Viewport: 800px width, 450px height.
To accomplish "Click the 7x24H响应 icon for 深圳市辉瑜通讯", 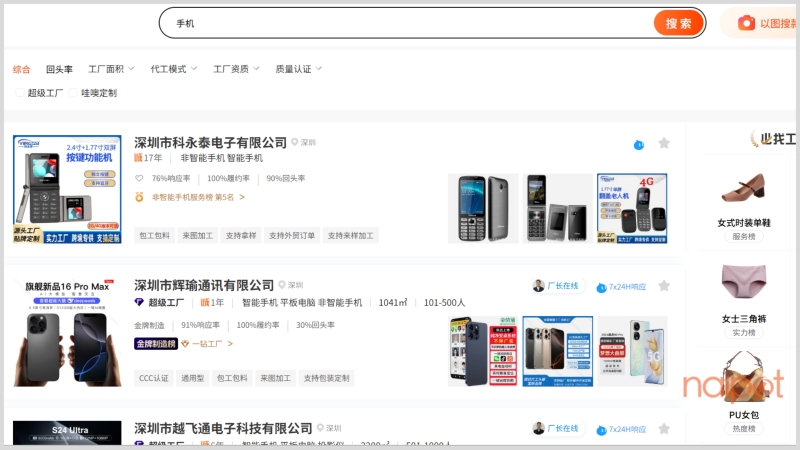I will 602,288.
